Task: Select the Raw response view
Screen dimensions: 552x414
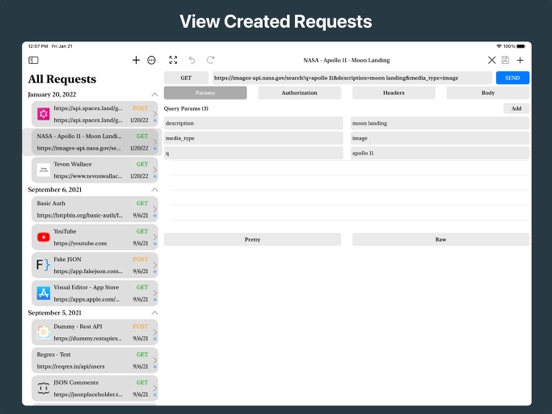Action: [x=441, y=239]
